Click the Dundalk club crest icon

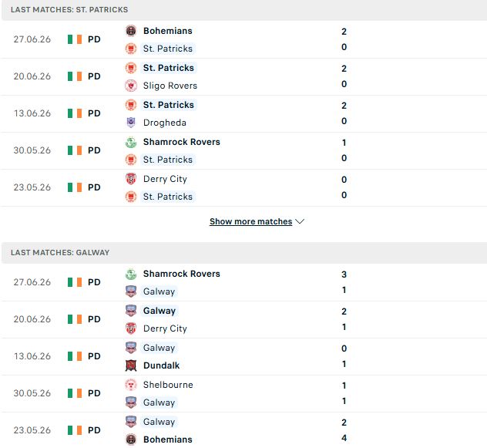point(131,365)
